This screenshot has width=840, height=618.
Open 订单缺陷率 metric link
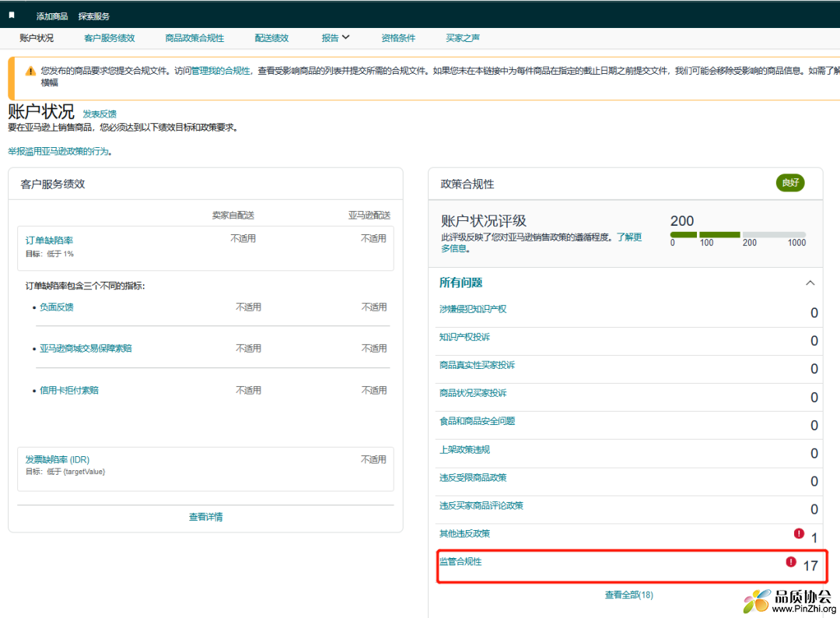point(49,241)
